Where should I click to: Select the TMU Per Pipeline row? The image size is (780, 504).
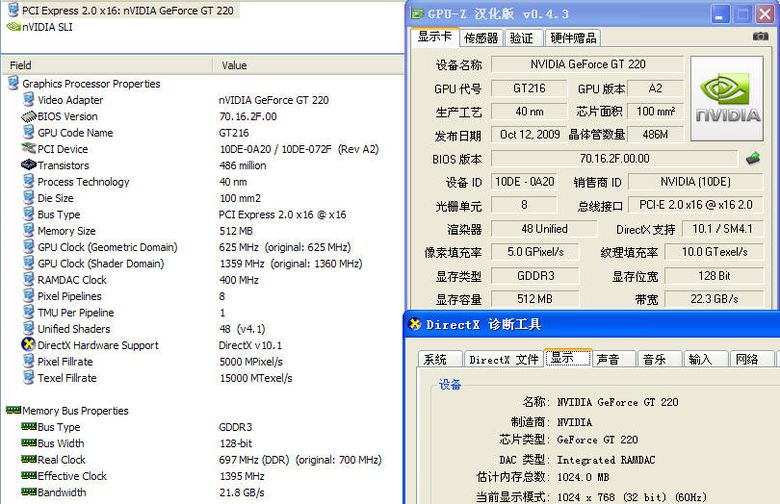pos(202,312)
